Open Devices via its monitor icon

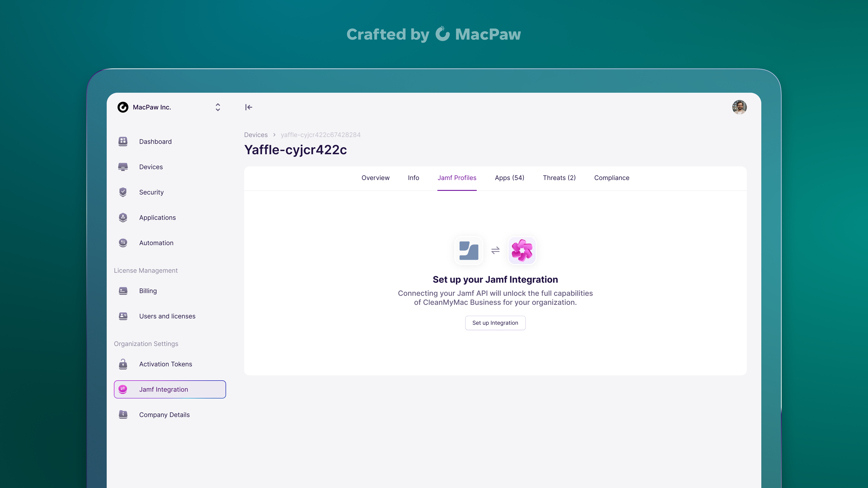123,167
